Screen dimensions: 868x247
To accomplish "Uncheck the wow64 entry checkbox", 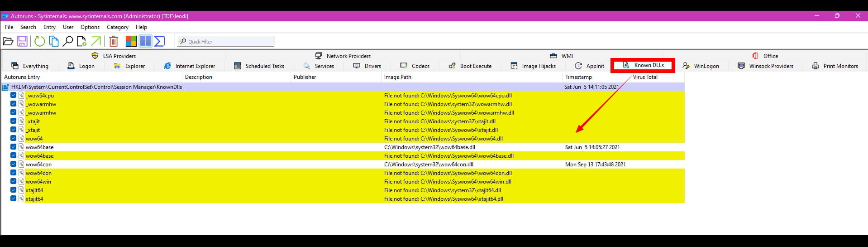I will click(x=14, y=138).
